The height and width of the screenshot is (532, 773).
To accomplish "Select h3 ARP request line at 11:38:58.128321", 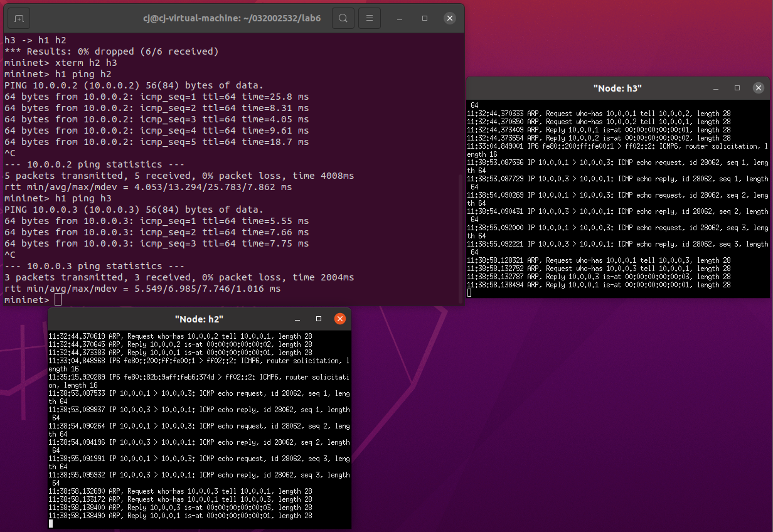I will (599, 260).
